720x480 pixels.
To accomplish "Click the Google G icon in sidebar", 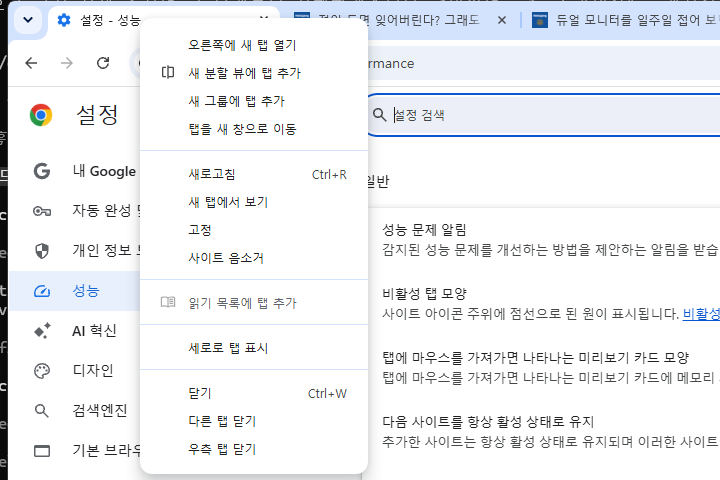I will pyautogui.click(x=42, y=171).
